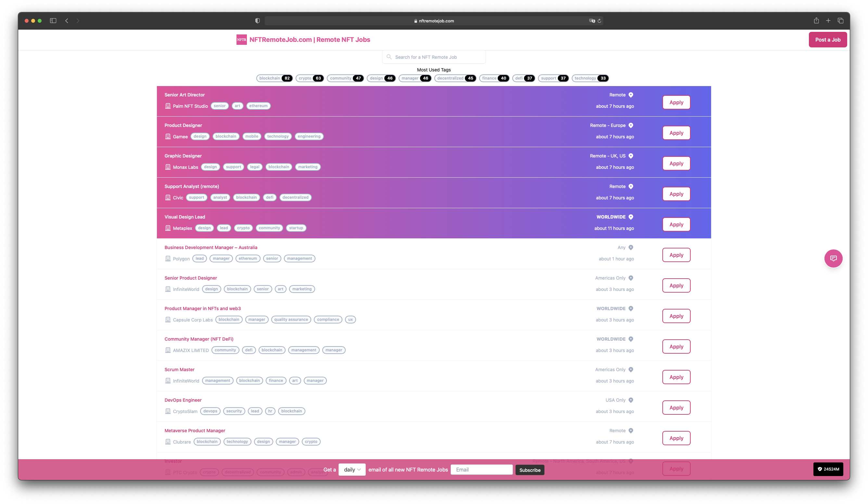Select the manager 46 most-used tag
The image size is (868, 504).
pos(415,78)
